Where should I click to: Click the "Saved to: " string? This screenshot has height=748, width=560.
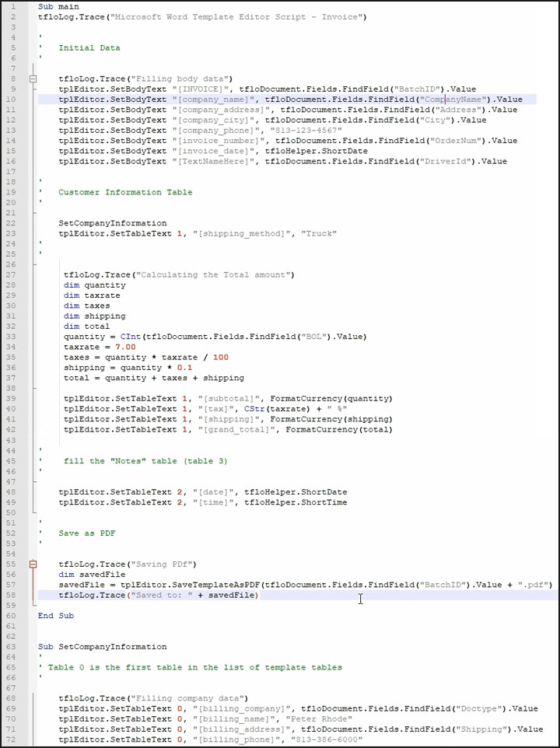click(161, 596)
